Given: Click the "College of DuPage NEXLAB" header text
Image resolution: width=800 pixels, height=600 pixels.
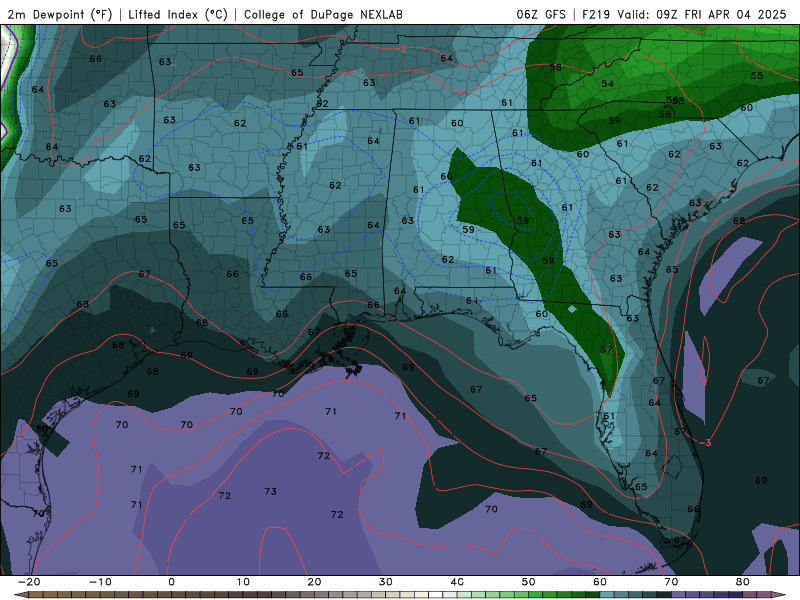Looking at the screenshot, I should click(x=323, y=14).
